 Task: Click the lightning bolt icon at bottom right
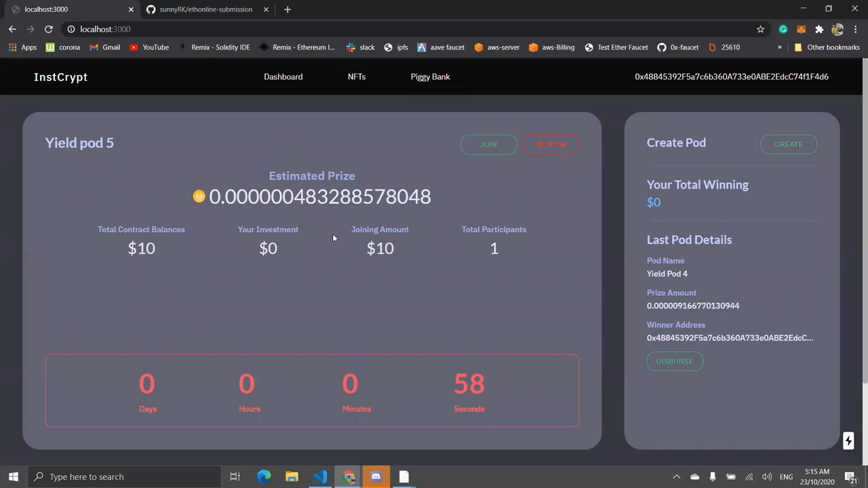(x=848, y=441)
